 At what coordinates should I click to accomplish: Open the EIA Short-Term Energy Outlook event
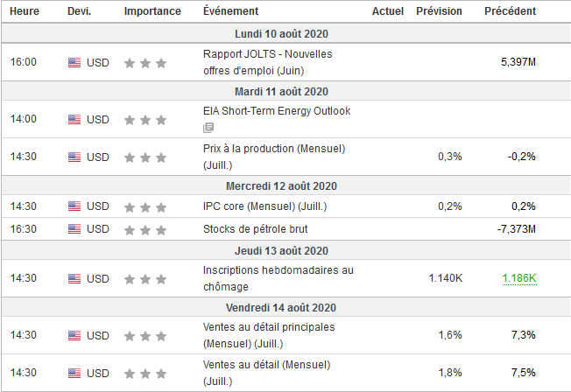point(276,111)
